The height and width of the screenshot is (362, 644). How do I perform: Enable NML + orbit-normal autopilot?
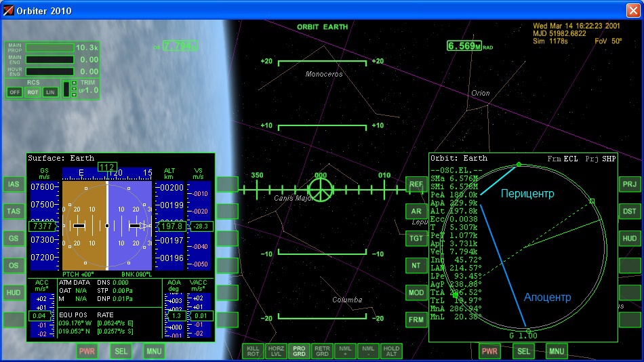[345, 351]
